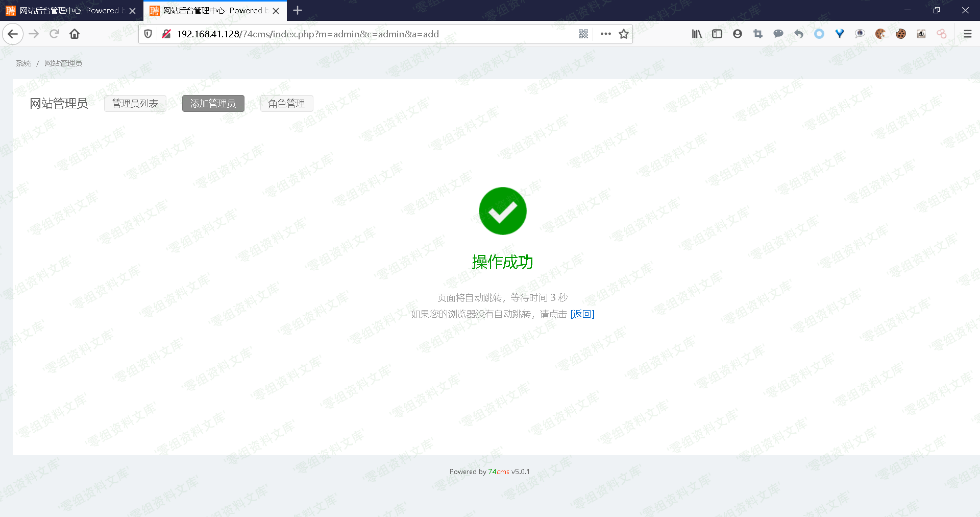Viewport: 980px width, 517px height.
Task: Click the screenshot crop tool icon
Action: pyautogui.click(x=757, y=34)
